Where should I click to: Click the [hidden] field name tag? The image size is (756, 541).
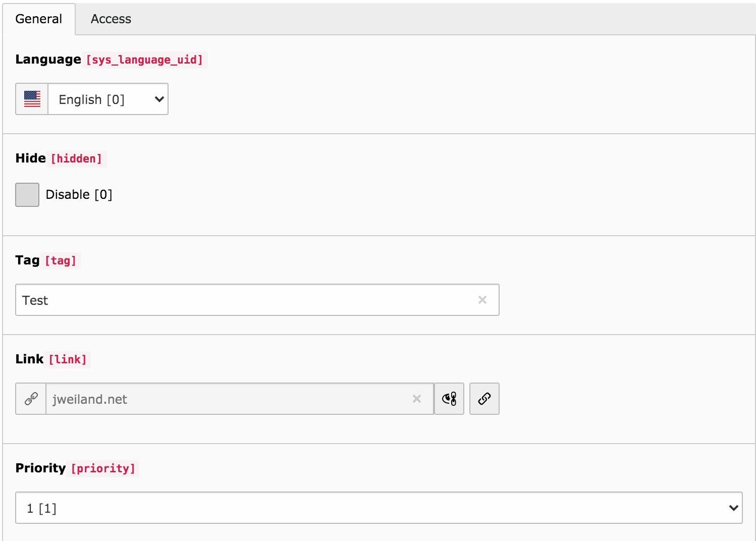pyautogui.click(x=76, y=159)
